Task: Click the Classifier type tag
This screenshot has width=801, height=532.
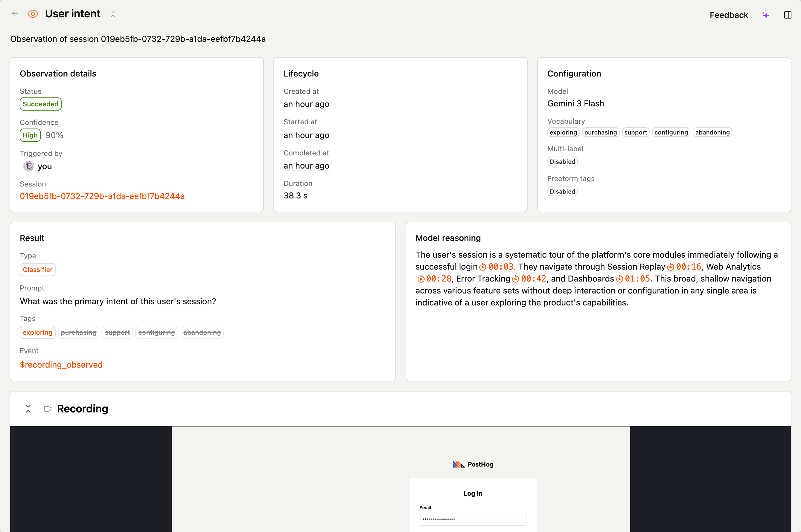Action: click(37, 270)
